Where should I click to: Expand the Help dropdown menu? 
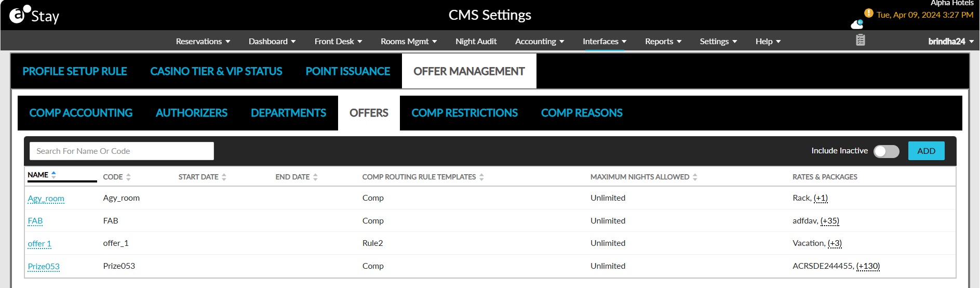click(768, 42)
